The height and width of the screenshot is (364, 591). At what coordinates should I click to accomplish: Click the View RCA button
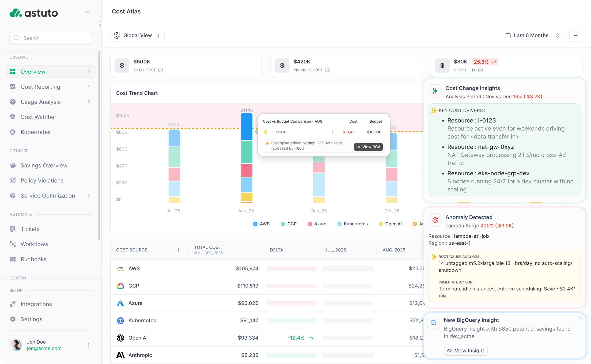click(x=368, y=147)
